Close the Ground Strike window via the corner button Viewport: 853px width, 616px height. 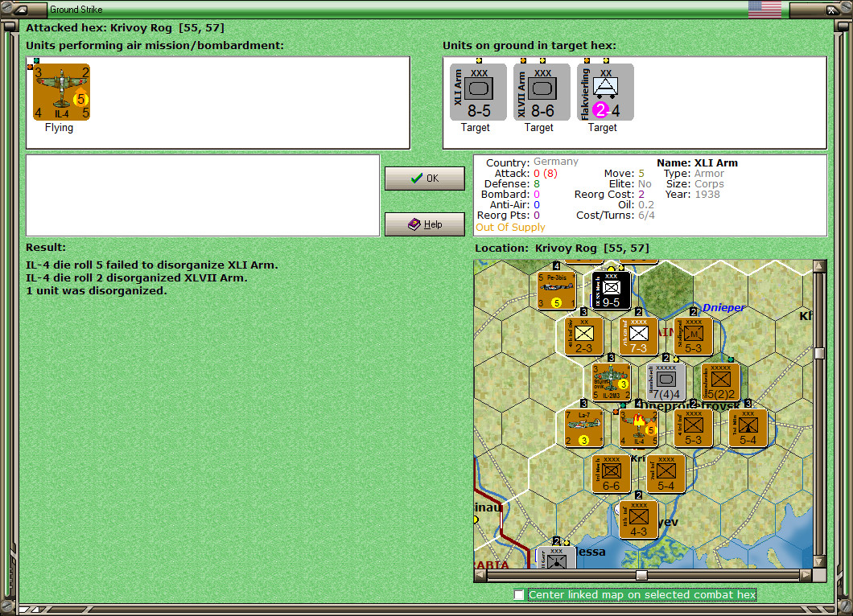[832, 9]
